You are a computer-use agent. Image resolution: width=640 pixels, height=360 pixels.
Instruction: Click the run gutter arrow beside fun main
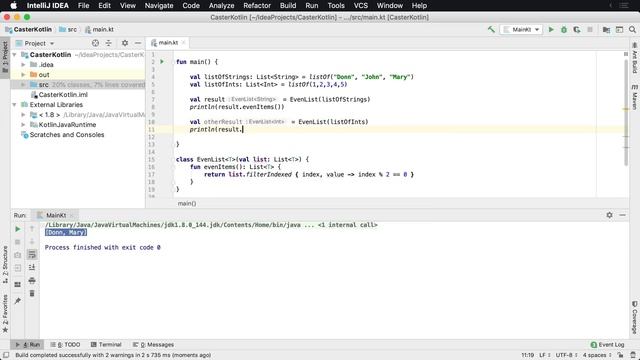(162, 62)
